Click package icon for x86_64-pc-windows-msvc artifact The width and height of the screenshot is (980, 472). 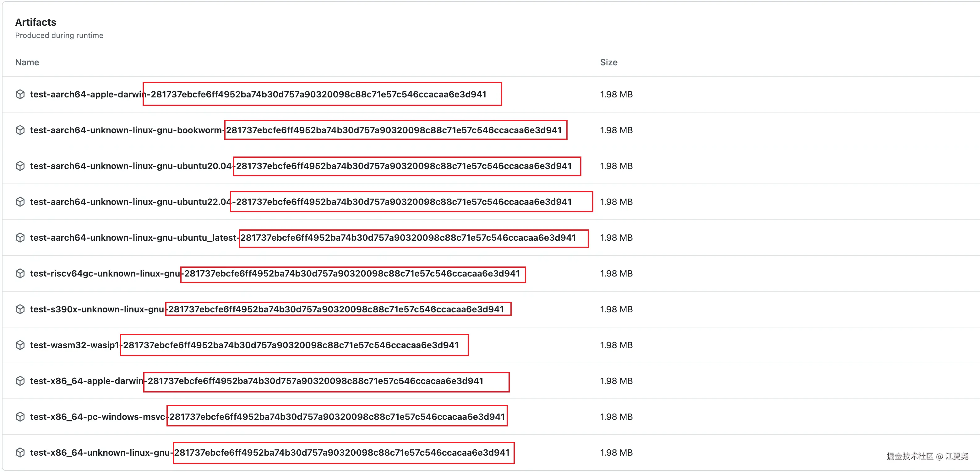coord(20,416)
